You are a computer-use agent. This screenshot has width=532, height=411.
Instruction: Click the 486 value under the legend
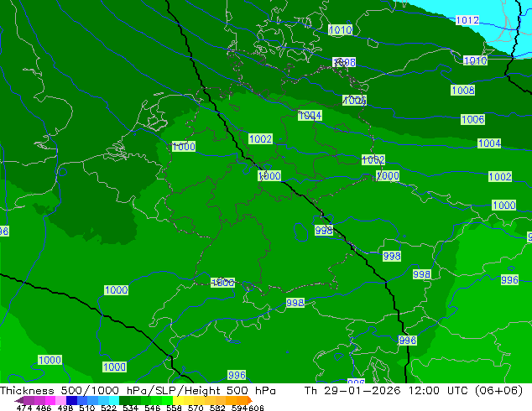(x=44, y=408)
